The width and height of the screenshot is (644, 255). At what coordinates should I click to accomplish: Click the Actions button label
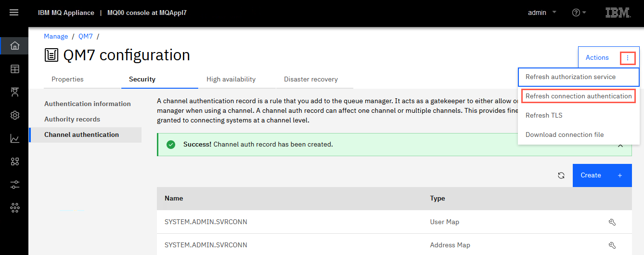tap(597, 57)
